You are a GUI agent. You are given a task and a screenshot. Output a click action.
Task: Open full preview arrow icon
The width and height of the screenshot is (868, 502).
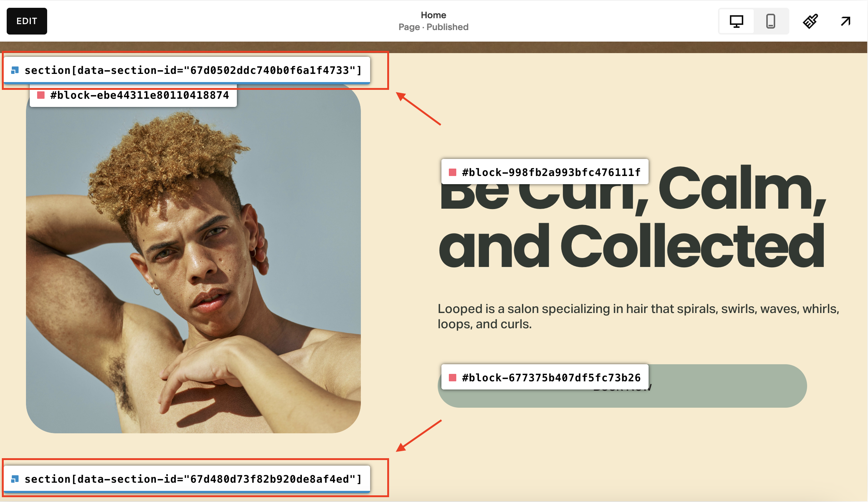(x=845, y=21)
